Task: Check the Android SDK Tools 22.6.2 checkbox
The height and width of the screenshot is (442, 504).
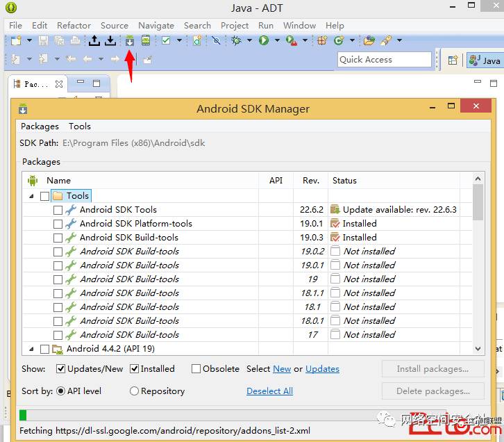Action: click(x=58, y=210)
